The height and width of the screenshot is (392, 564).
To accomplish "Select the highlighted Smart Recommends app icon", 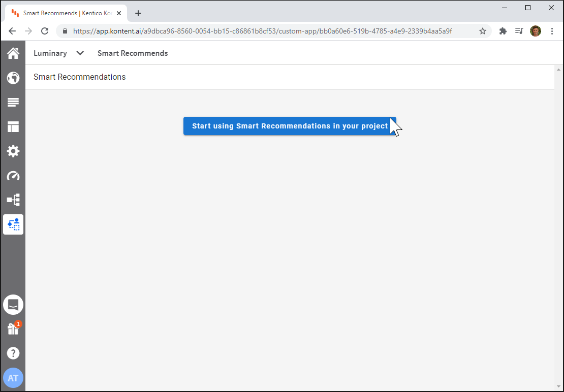I will (x=13, y=224).
